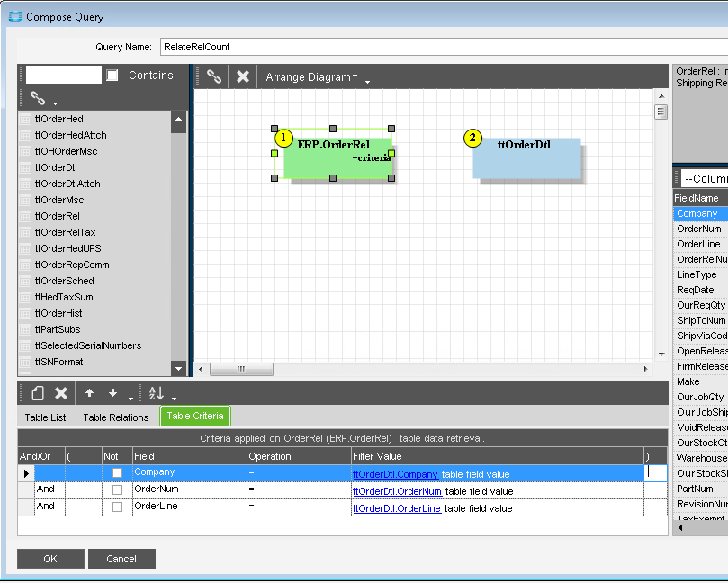Click the A-Z sort icon

coord(156,394)
